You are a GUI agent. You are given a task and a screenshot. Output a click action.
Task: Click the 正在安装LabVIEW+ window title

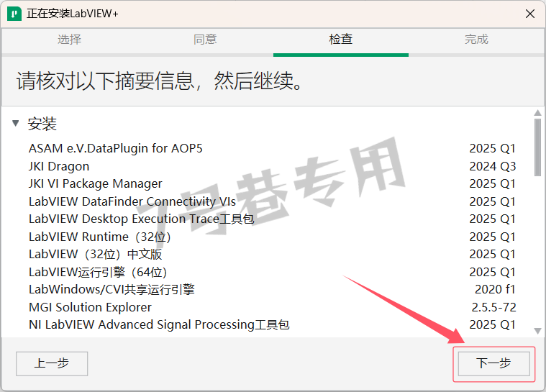tap(73, 14)
